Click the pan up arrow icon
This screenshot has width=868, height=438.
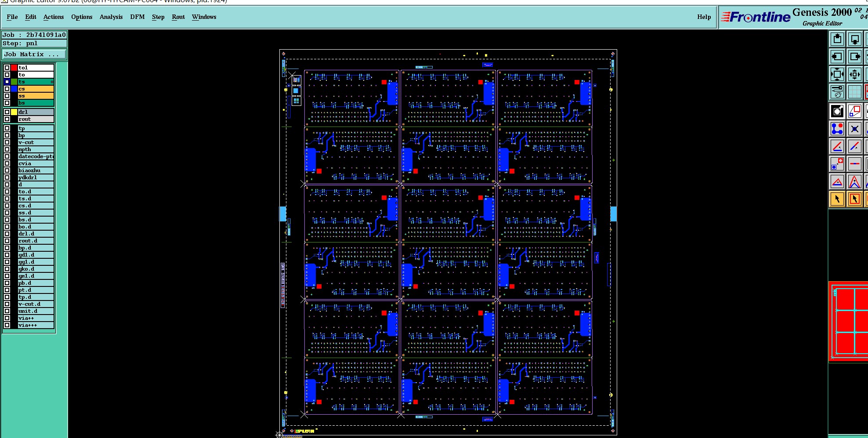point(837,40)
